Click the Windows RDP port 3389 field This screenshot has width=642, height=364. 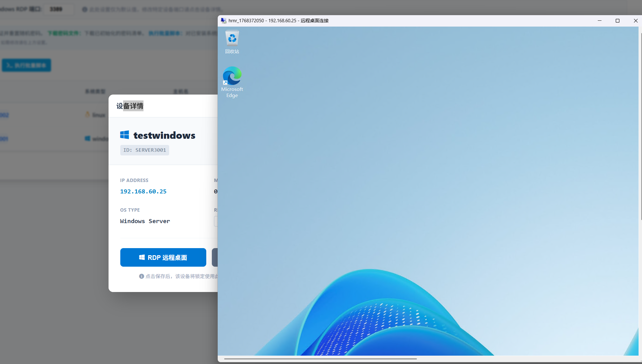point(58,9)
